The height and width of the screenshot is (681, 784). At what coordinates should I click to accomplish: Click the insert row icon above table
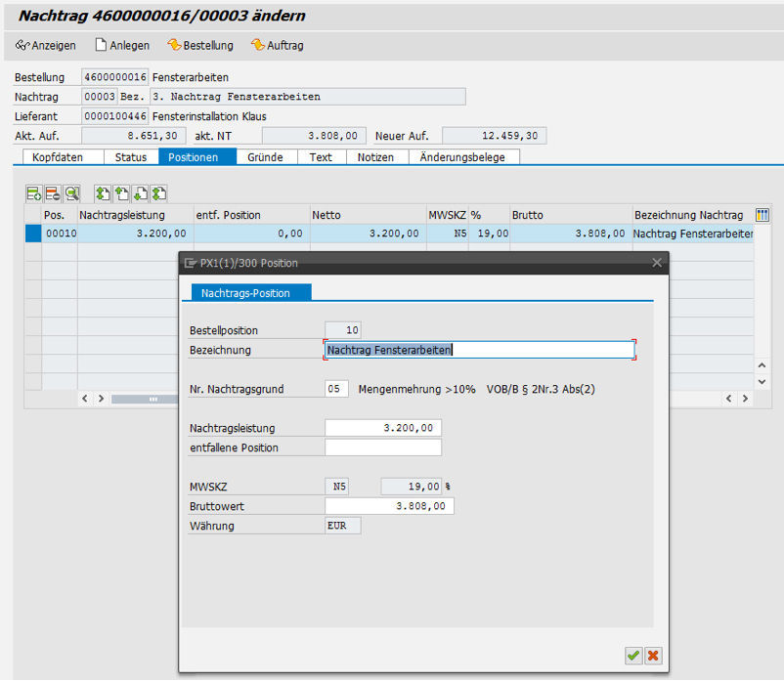[33, 193]
